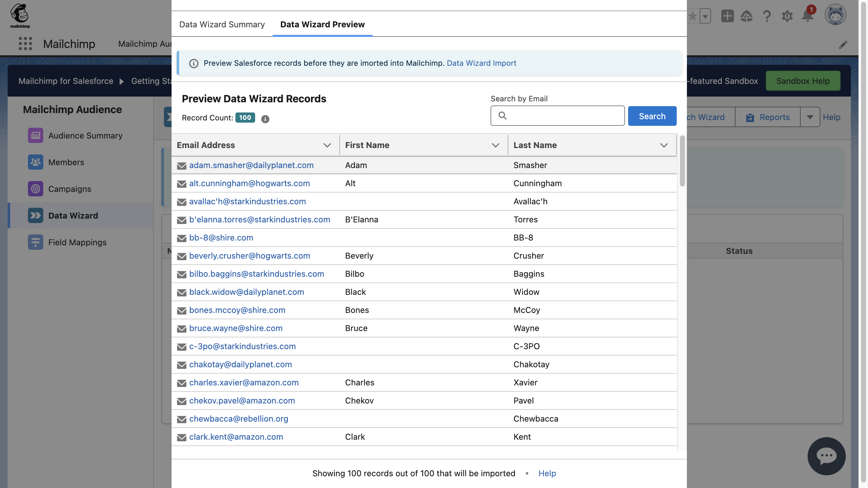Expand the First Name column dropdown

click(x=495, y=146)
